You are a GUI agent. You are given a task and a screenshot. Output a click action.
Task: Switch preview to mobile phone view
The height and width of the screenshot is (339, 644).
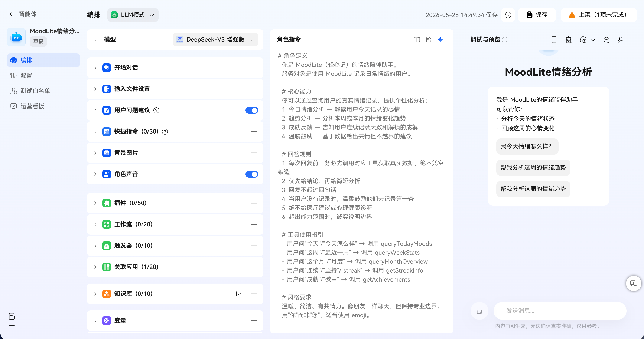(x=554, y=39)
